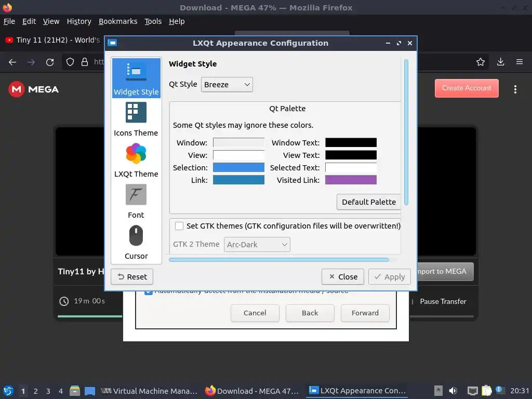Click the Reset button
Image resolution: width=532 pixels, height=399 pixels.
click(132, 277)
